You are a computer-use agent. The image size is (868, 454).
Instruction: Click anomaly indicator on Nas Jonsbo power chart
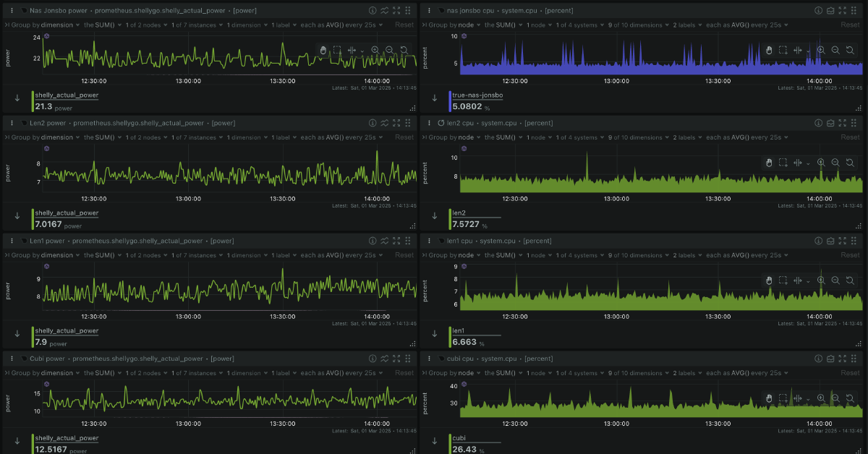click(46, 35)
